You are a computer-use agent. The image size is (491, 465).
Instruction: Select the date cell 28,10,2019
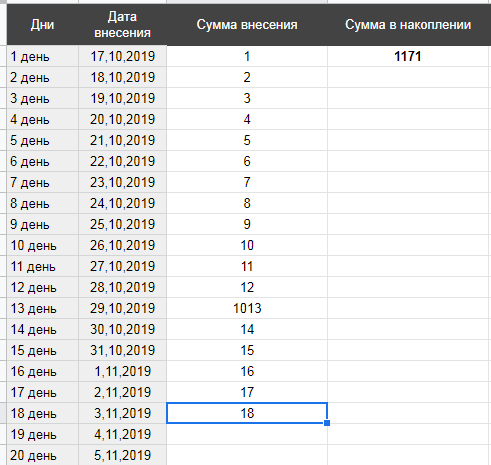(122, 287)
